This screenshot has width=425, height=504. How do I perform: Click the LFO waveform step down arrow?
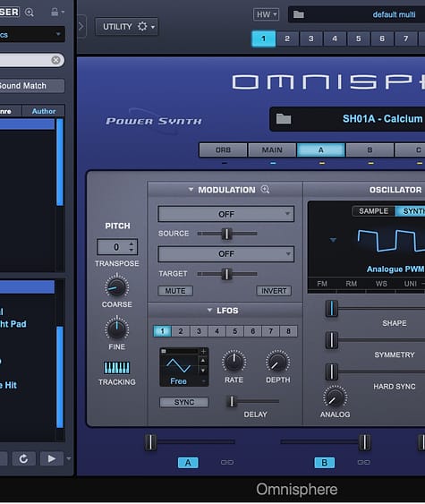[x=203, y=371]
